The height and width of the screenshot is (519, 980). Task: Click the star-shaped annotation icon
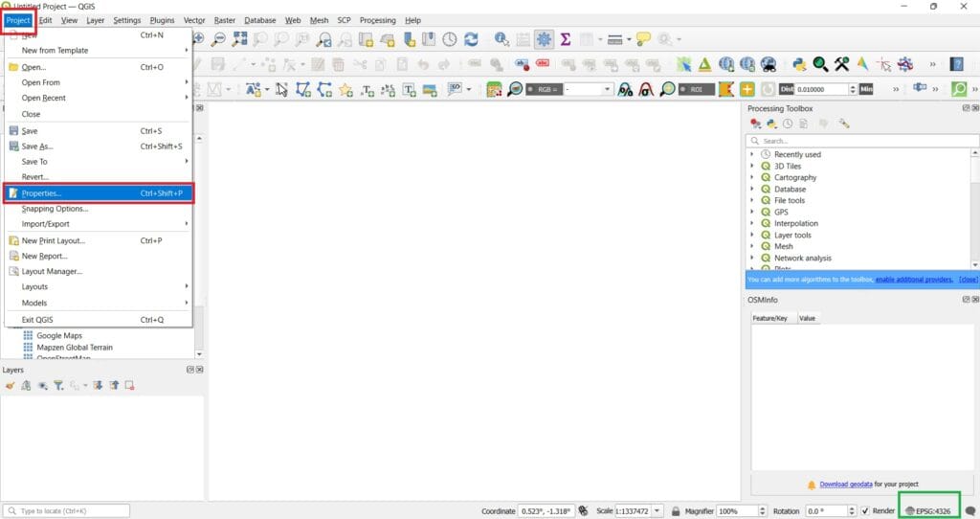[x=345, y=89]
